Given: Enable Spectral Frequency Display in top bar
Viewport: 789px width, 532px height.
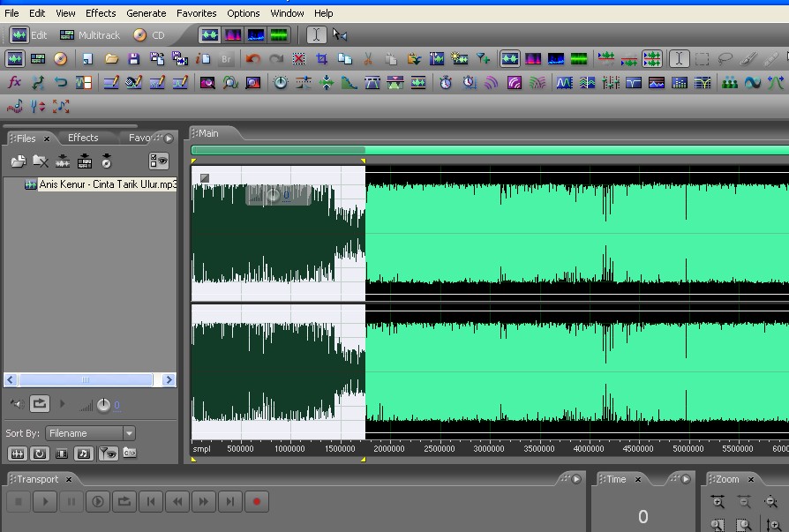Looking at the screenshot, I should click(x=233, y=34).
